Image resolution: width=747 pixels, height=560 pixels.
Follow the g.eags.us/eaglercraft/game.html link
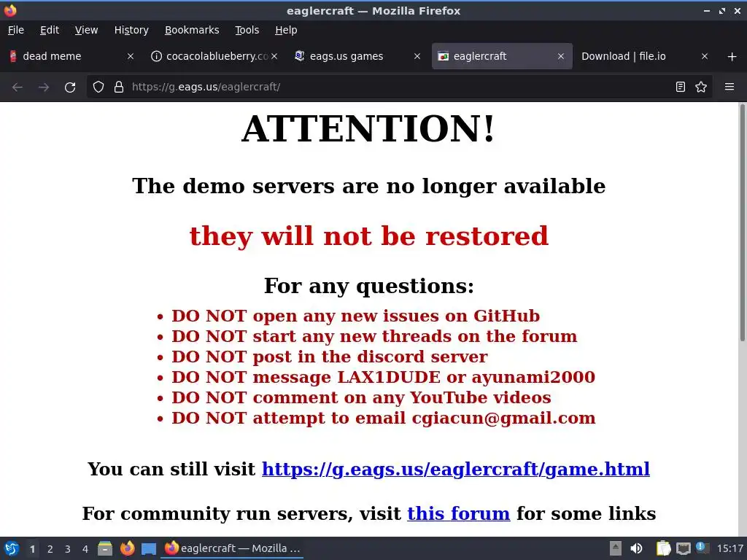(455, 469)
